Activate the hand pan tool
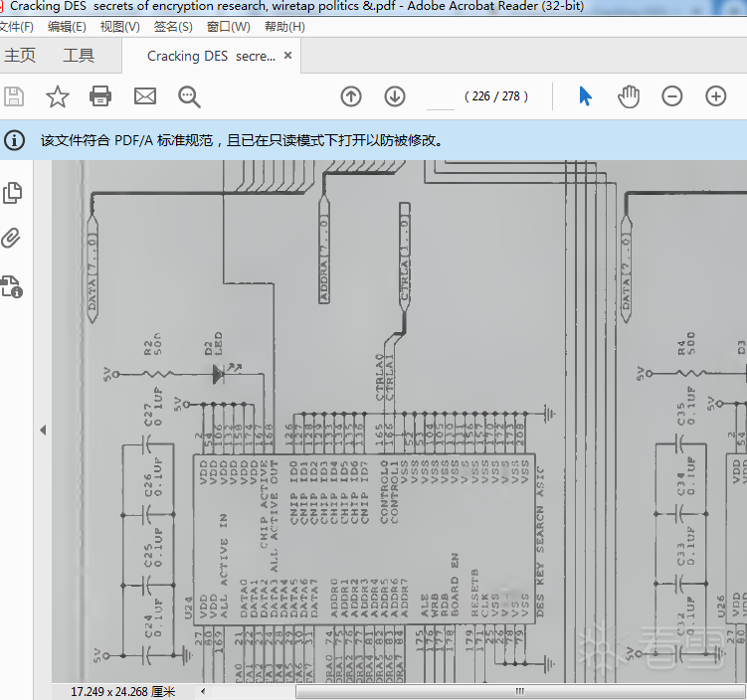 (629, 96)
